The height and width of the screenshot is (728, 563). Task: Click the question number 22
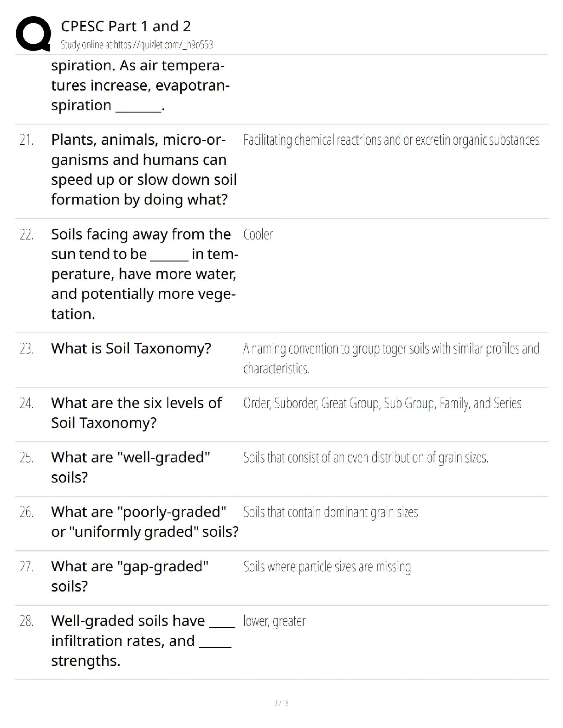click(27, 234)
